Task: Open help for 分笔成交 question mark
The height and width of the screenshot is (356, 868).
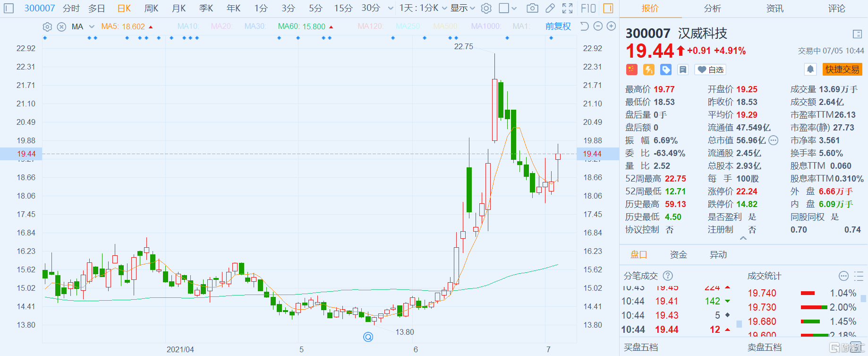Action: [668, 276]
